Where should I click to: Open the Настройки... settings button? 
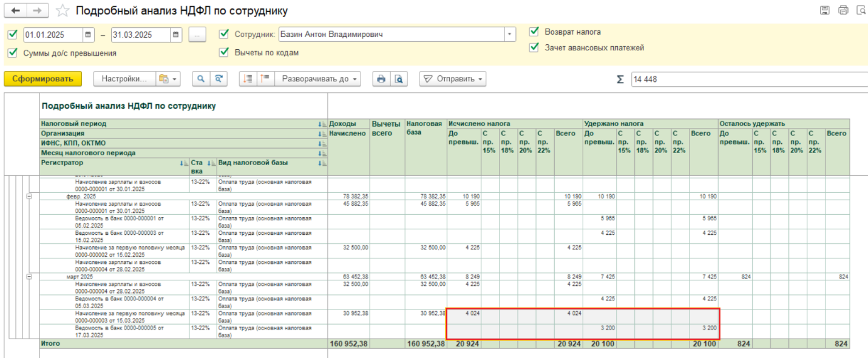click(124, 79)
